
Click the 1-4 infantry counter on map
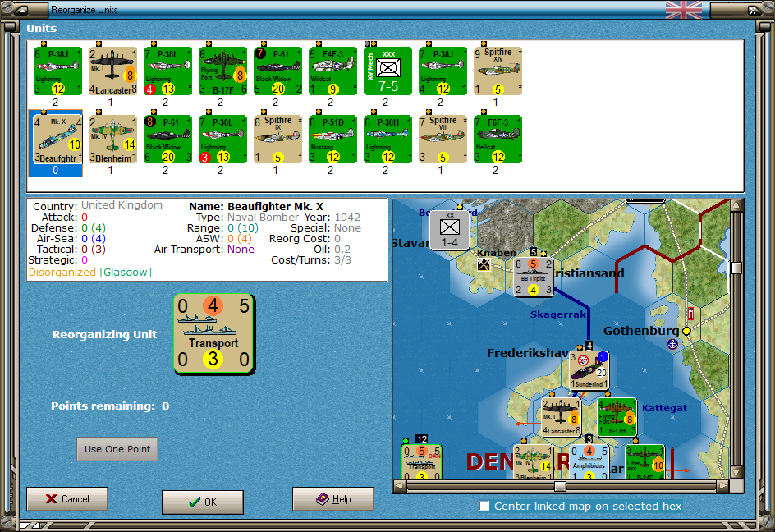coord(449,230)
